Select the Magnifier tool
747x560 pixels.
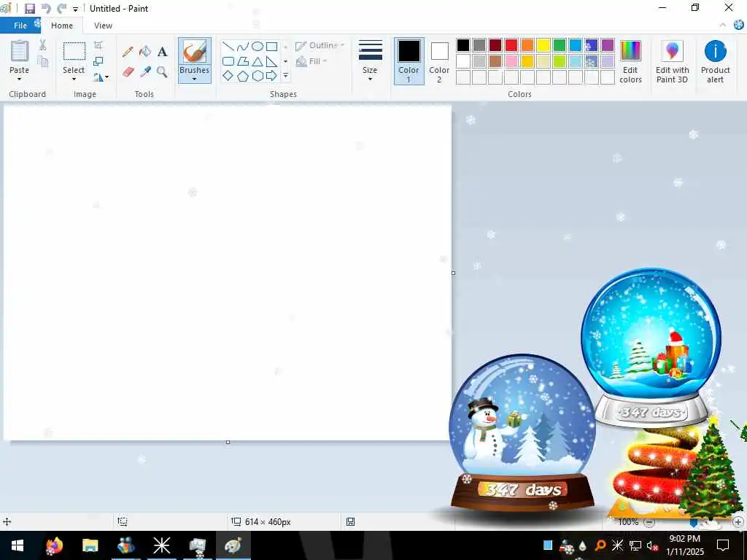pyautogui.click(x=162, y=72)
